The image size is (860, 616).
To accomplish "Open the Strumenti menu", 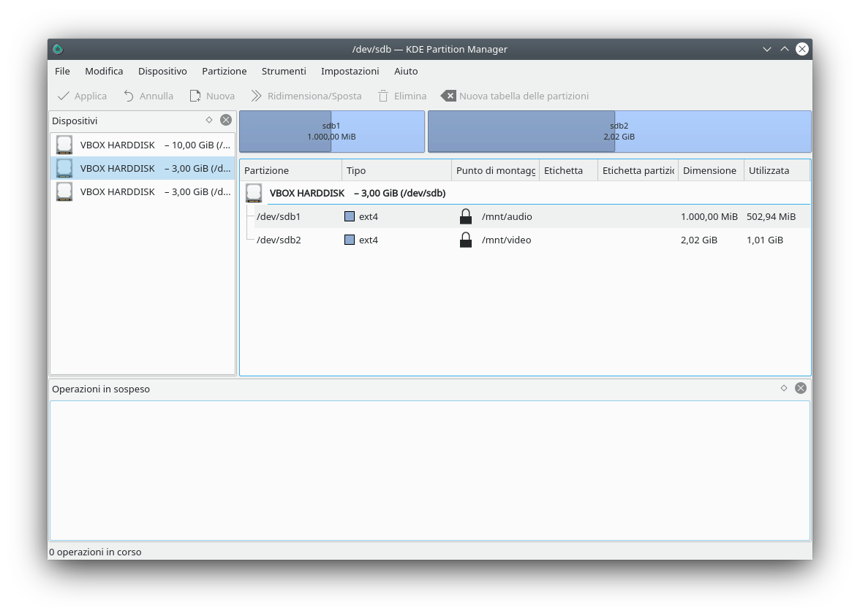I will click(x=284, y=71).
